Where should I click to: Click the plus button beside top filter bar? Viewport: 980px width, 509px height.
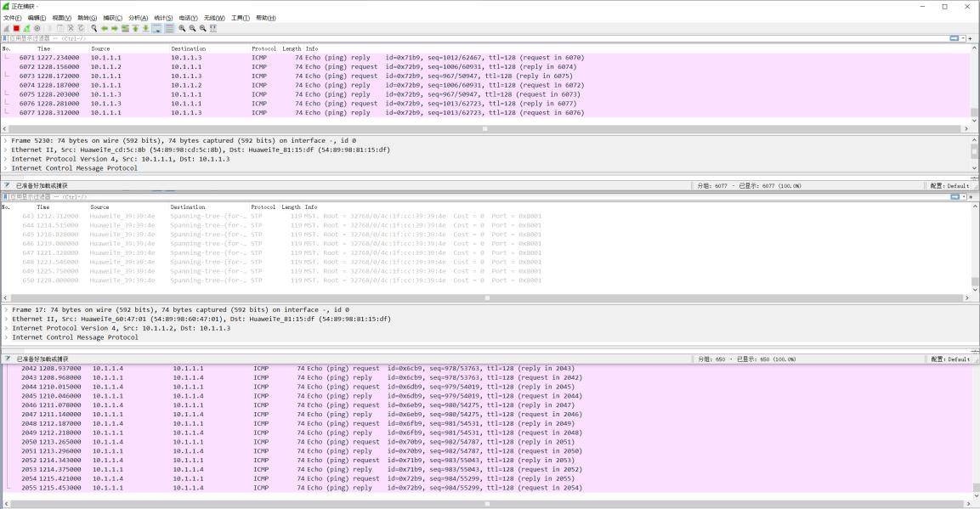tap(971, 38)
